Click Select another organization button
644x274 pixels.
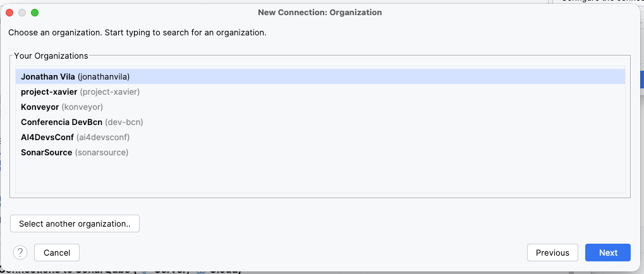(x=75, y=223)
